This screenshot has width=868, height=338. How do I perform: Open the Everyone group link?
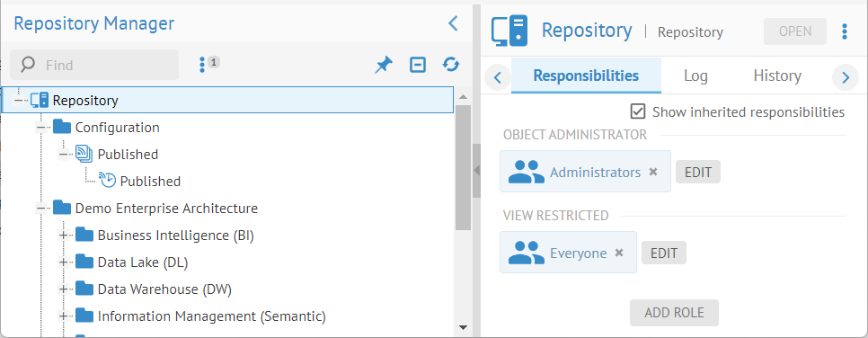(x=578, y=253)
